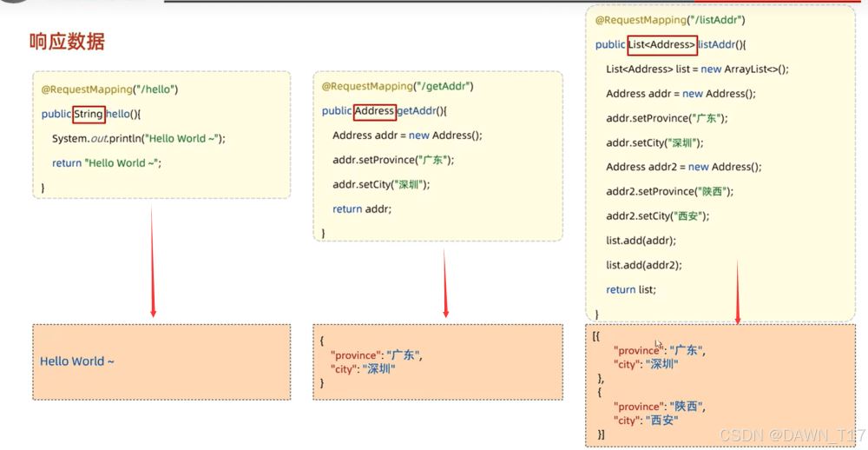Click the @RequestMapping("/getAddr") annotation line
Viewport: 868px width, 450px height.
coord(398,87)
